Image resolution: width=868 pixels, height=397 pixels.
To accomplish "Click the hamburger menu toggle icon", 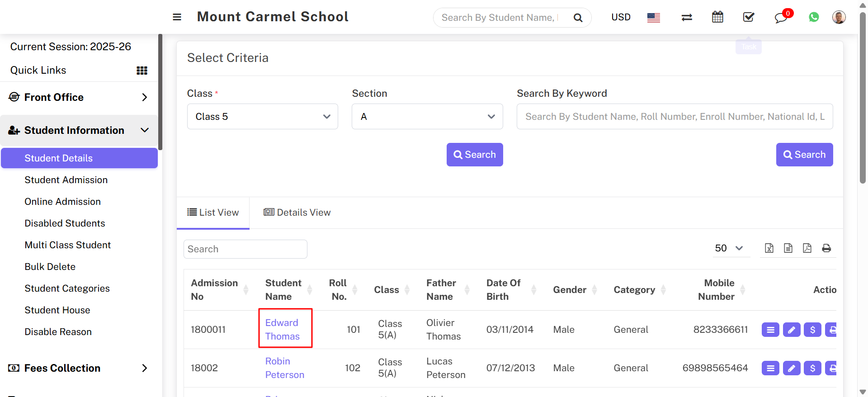I will (177, 17).
